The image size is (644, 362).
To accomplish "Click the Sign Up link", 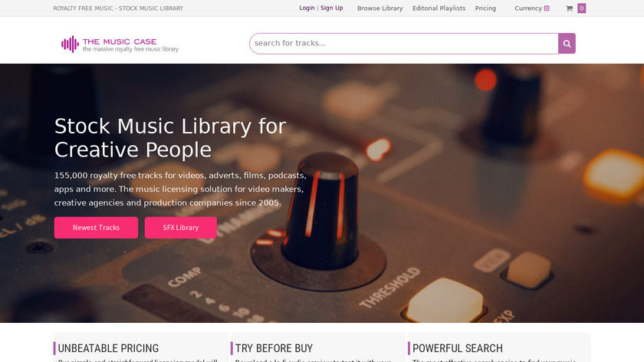I will [331, 8].
